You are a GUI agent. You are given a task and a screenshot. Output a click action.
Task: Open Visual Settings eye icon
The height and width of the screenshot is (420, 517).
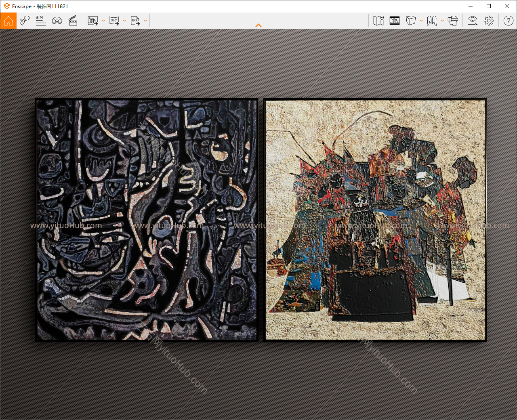(472, 21)
